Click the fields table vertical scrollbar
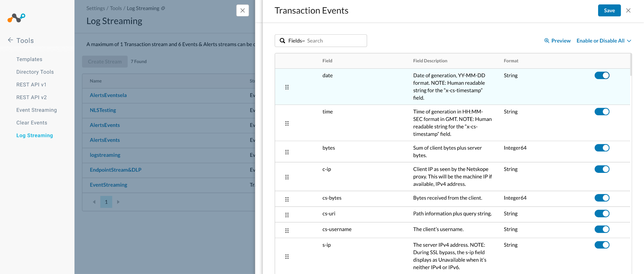This screenshot has width=644, height=274. click(x=631, y=65)
